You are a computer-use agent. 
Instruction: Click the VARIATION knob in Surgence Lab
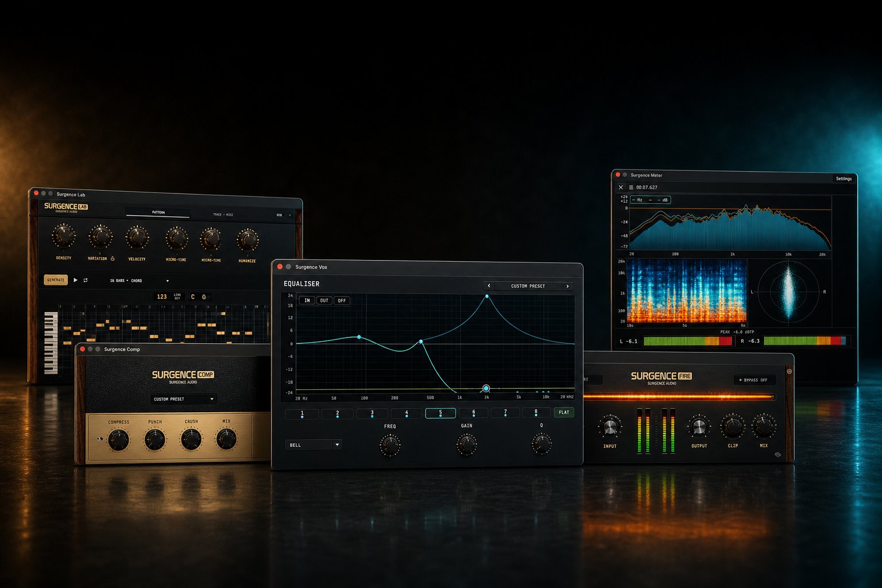100,237
